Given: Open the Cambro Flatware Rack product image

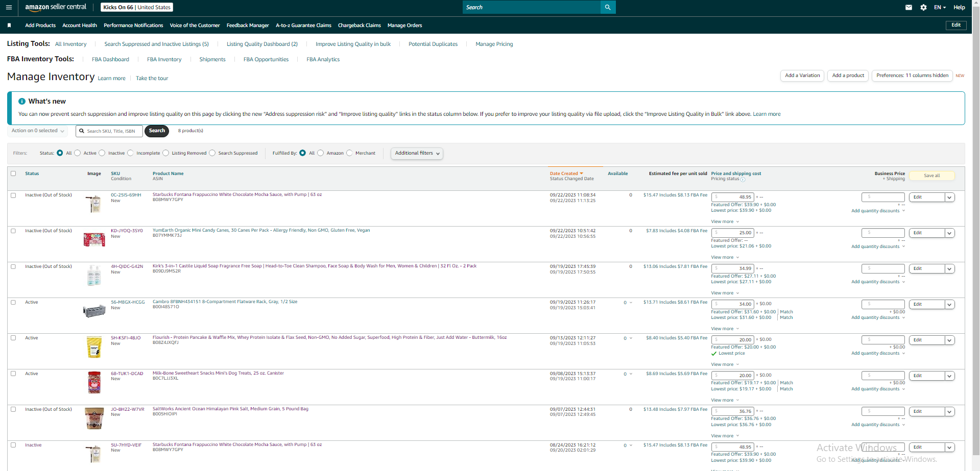Looking at the screenshot, I should (x=94, y=310).
